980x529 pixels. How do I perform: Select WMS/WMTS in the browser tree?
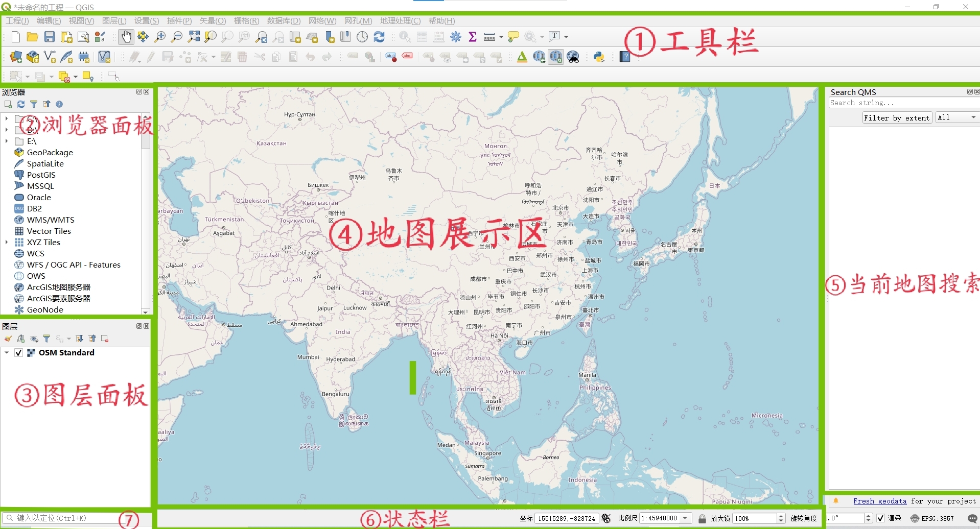point(51,220)
